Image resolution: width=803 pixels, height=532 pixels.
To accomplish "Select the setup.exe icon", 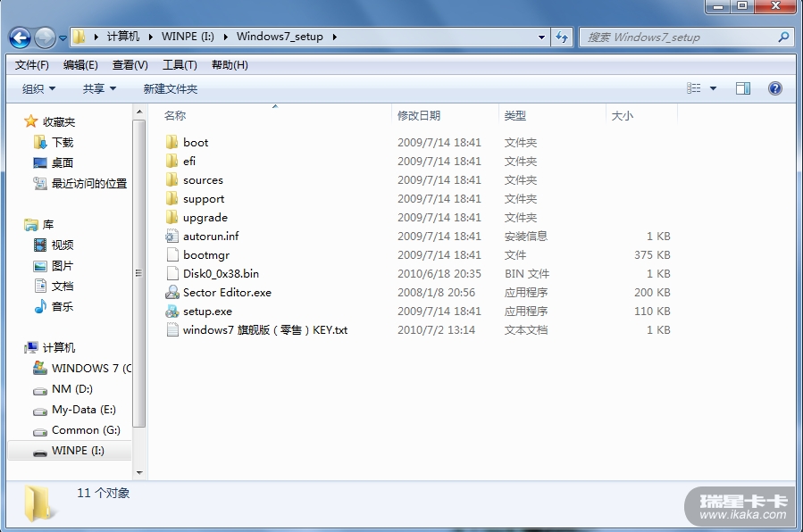I will [x=172, y=311].
